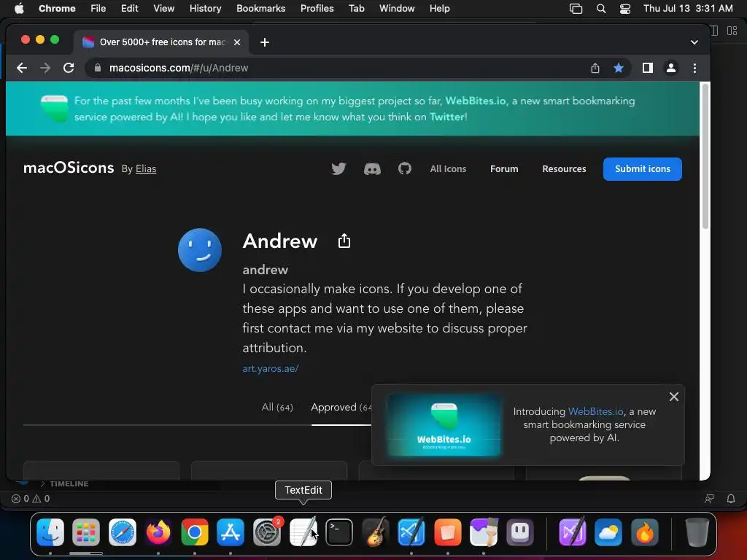Open the Chrome profile avatar button

671,68
